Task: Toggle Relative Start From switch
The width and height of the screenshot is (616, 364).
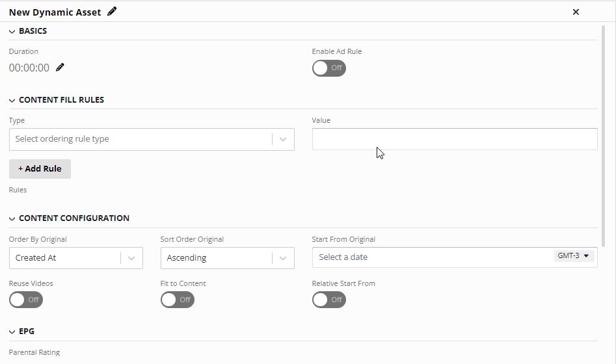Action: click(x=329, y=300)
